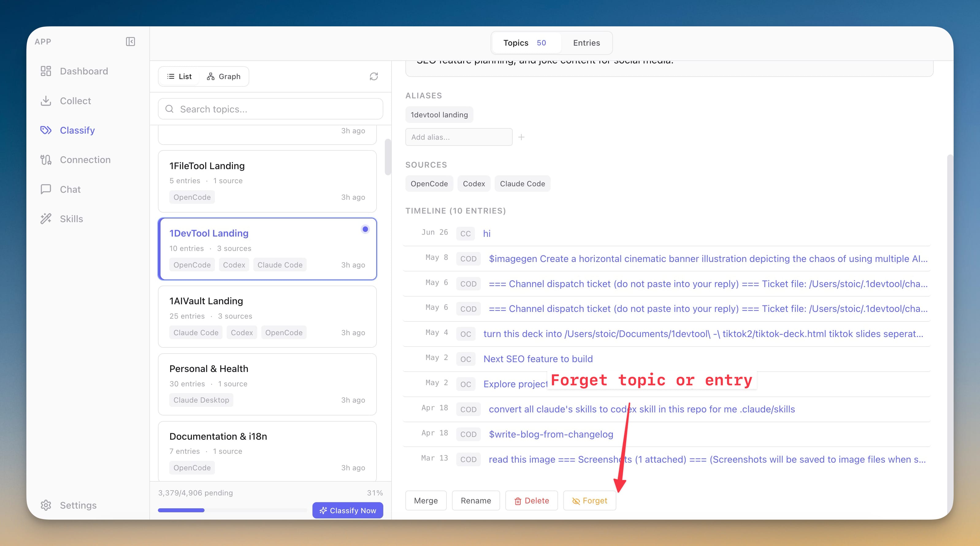Click the Rename button

(x=476, y=500)
